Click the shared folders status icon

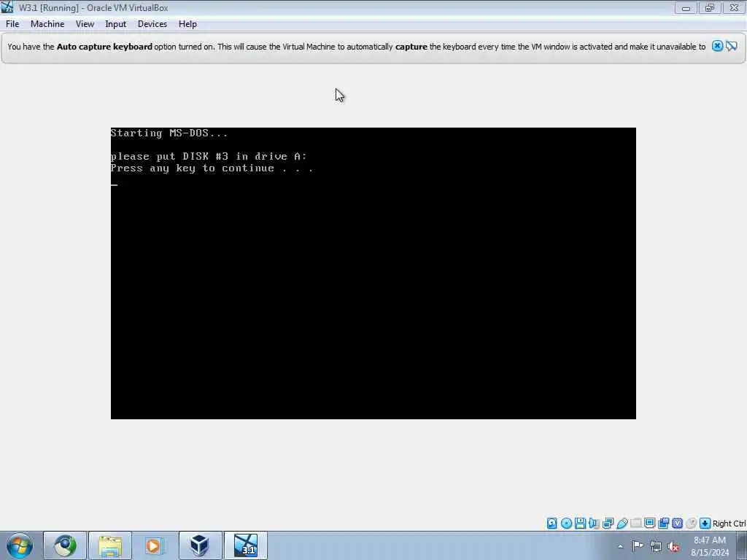[x=635, y=523]
